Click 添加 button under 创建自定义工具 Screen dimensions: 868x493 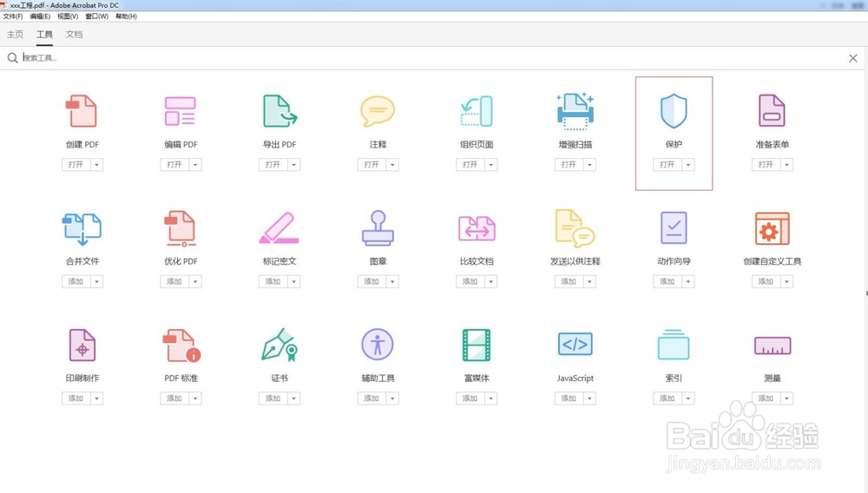click(766, 281)
